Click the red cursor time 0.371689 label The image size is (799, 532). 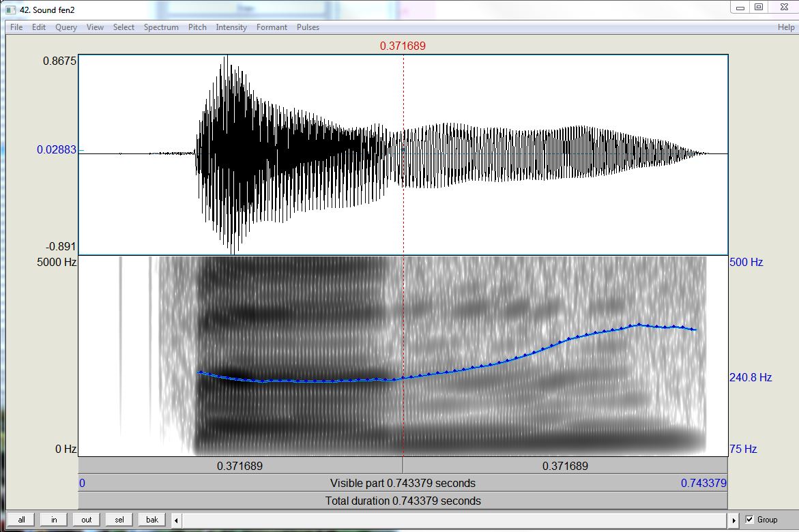point(403,46)
